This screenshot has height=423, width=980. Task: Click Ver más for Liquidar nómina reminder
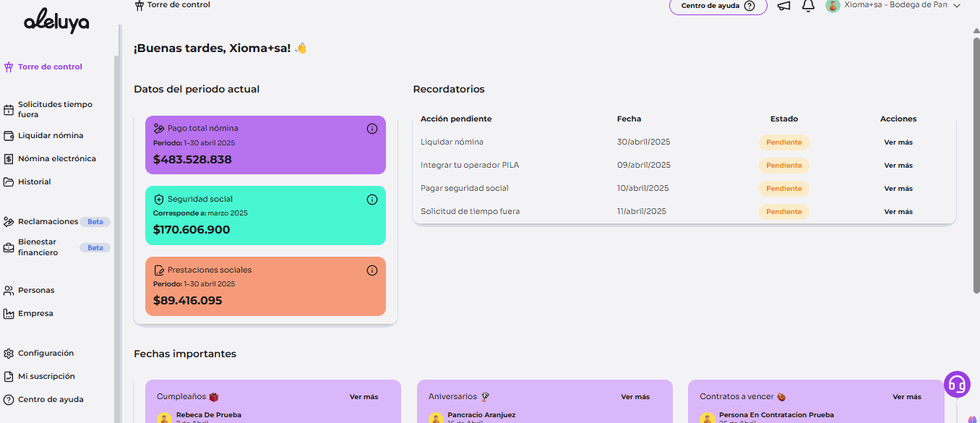click(898, 142)
